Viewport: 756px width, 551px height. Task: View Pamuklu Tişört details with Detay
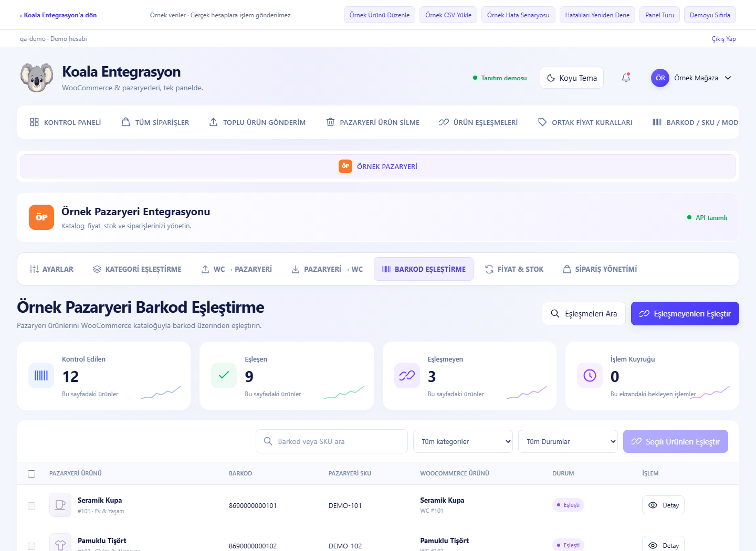click(663, 545)
